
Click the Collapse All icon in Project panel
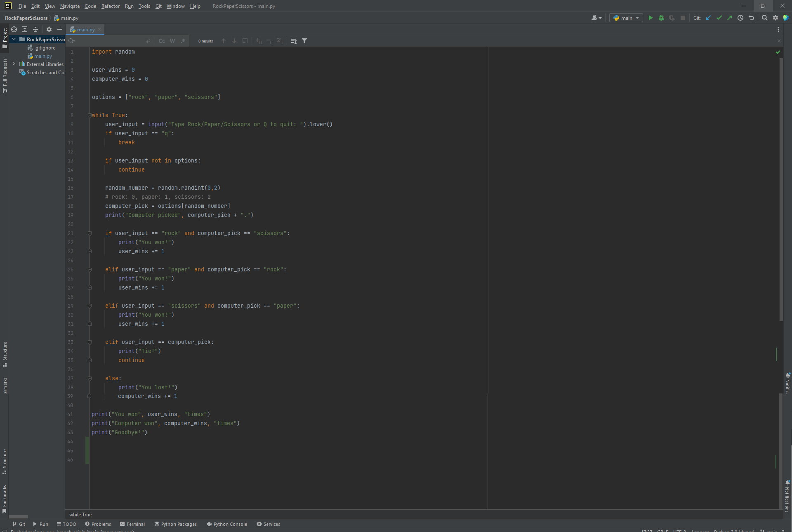[35, 29]
